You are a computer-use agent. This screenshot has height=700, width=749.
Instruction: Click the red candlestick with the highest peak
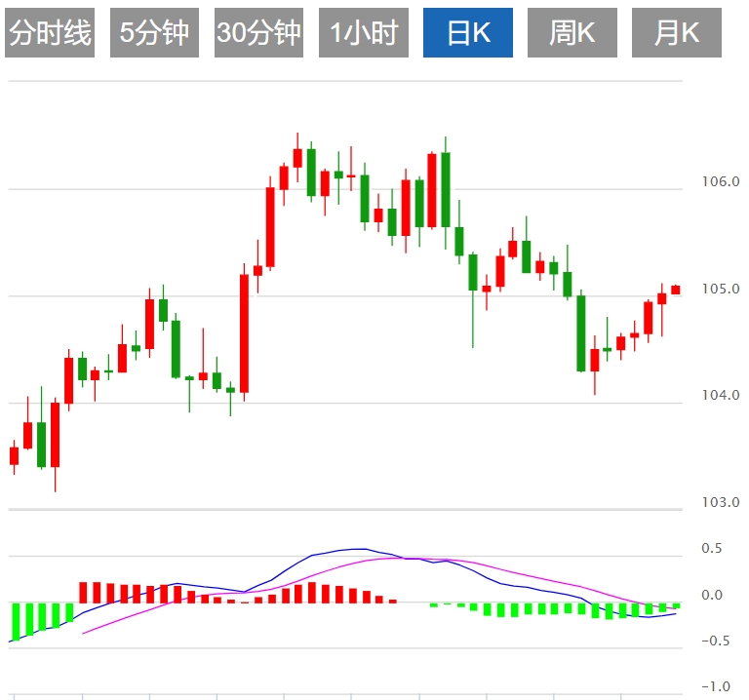(297, 157)
